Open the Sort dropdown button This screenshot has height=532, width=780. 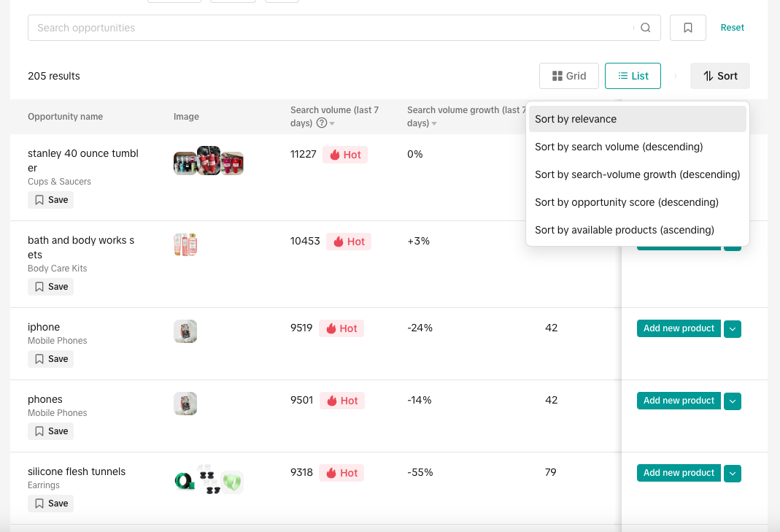pyautogui.click(x=719, y=76)
